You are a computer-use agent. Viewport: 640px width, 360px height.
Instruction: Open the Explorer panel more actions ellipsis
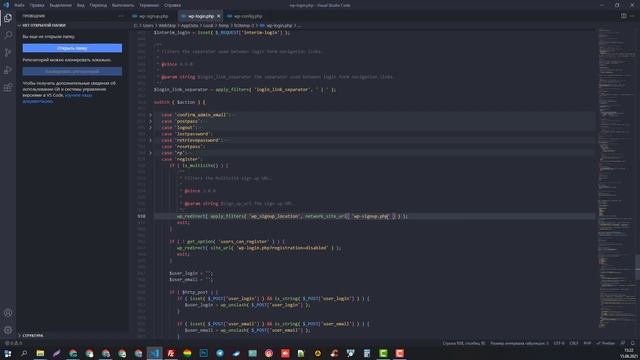121,16
